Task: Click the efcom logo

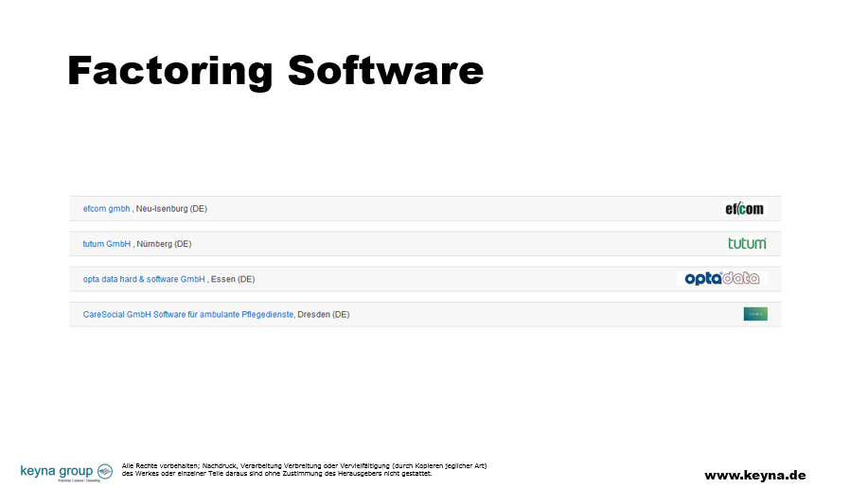Action: coord(745,209)
